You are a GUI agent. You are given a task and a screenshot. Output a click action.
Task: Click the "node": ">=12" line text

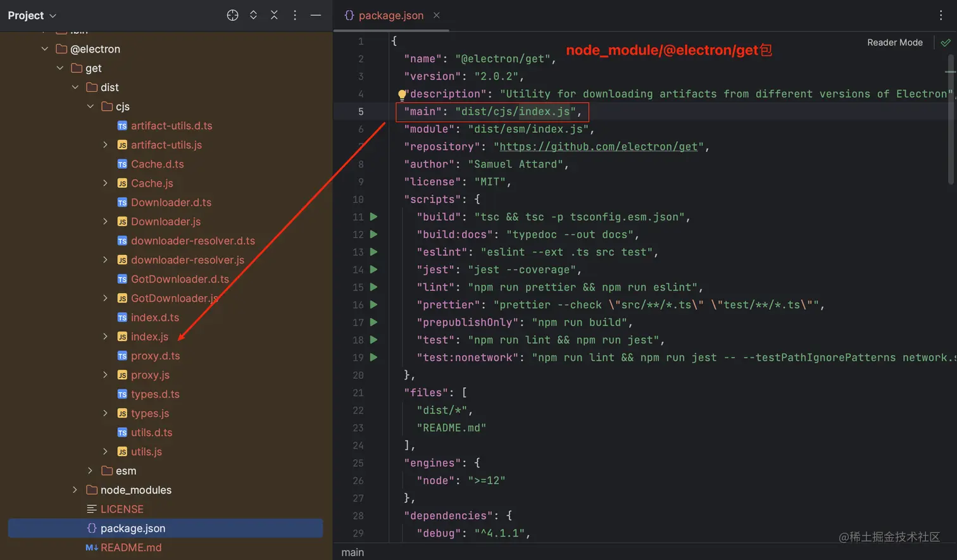461,480
